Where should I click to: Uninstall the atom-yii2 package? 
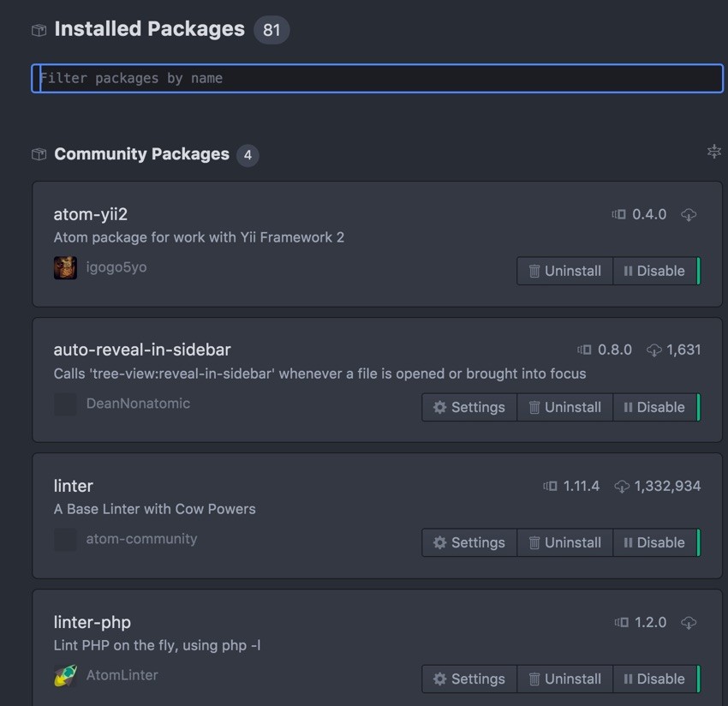(565, 271)
